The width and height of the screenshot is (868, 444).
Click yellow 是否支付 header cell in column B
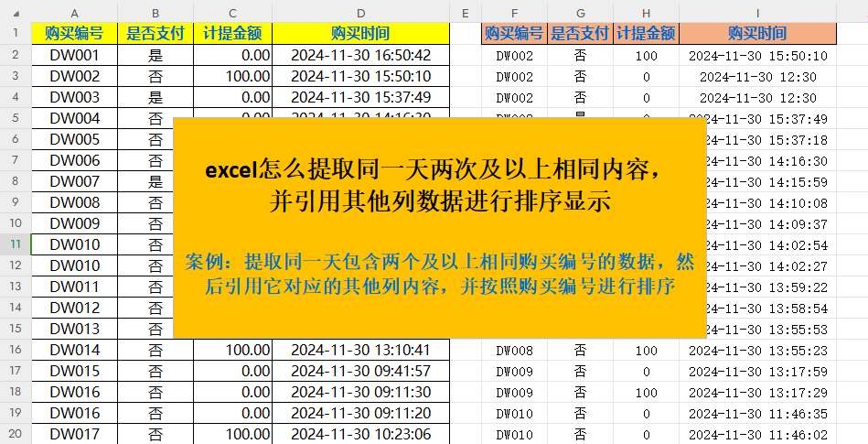155,33
